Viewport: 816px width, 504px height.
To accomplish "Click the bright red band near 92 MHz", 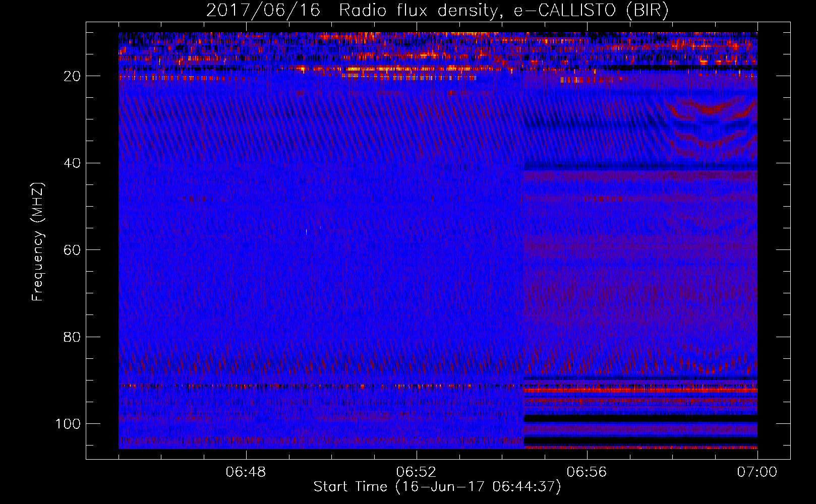I will click(x=640, y=390).
